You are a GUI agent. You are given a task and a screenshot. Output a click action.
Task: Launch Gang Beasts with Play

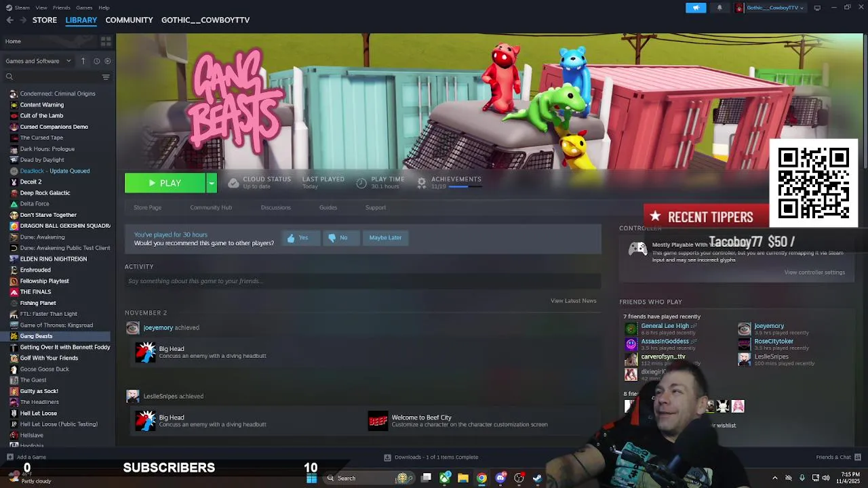pos(165,183)
